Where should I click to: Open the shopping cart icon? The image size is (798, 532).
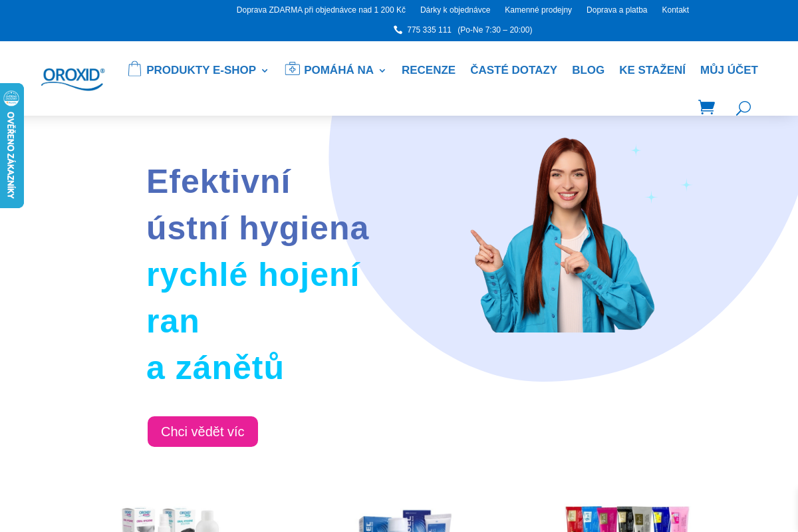(x=706, y=107)
